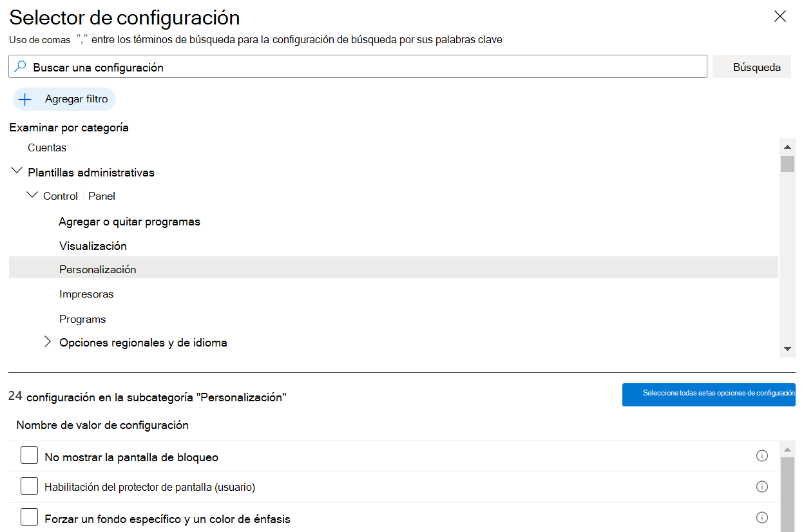This screenshot has width=804, height=532.
Task: Select the Cuentas category
Action: point(47,147)
